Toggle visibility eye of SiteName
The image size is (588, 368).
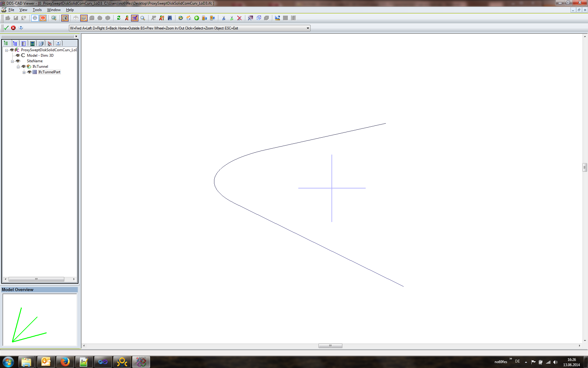pyautogui.click(x=18, y=61)
